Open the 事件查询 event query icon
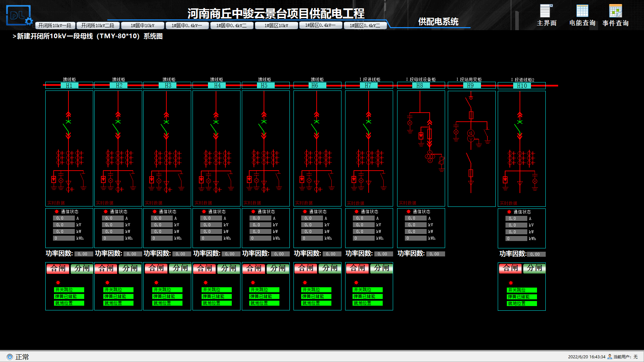Screen dimensions: 644x362 coord(615,12)
